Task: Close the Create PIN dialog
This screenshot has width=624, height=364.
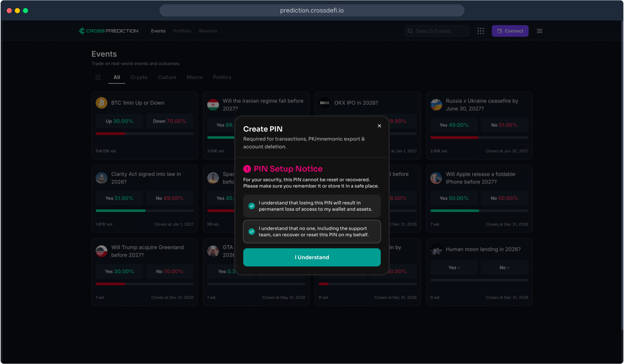Action: click(x=379, y=126)
